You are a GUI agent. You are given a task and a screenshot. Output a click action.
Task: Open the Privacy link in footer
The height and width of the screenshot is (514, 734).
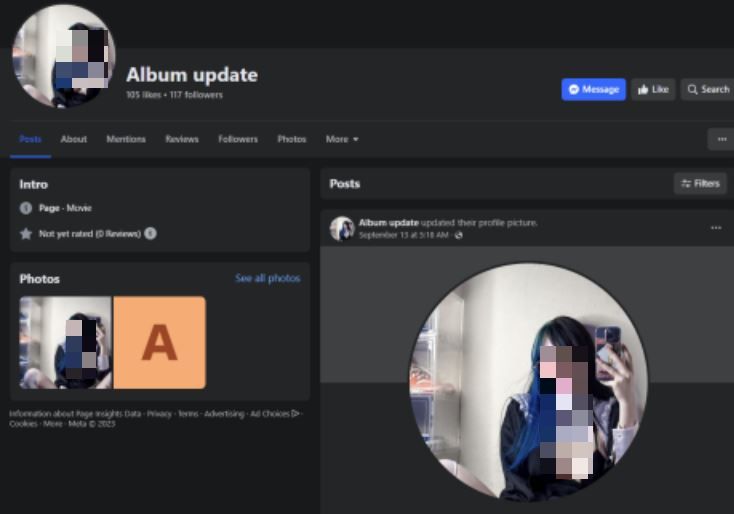pyautogui.click(x=159, y=414)
